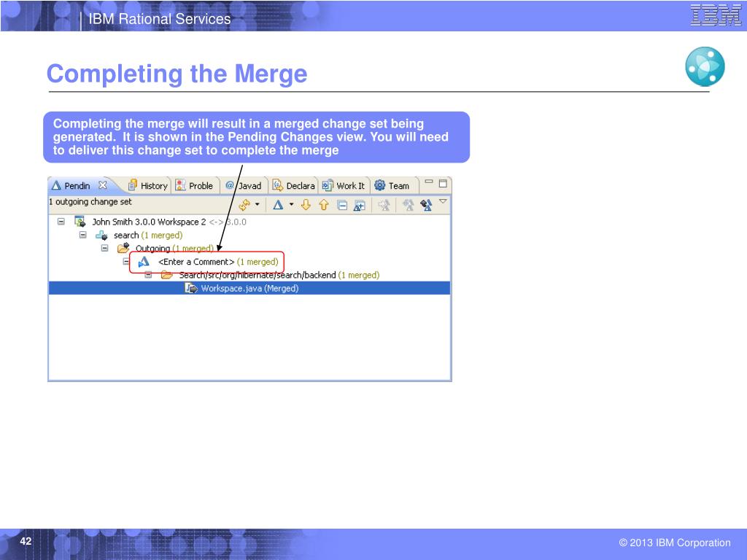747x560 pixels.
Task: Click the Outgoing folder icon
Action: tap(123, 248)
